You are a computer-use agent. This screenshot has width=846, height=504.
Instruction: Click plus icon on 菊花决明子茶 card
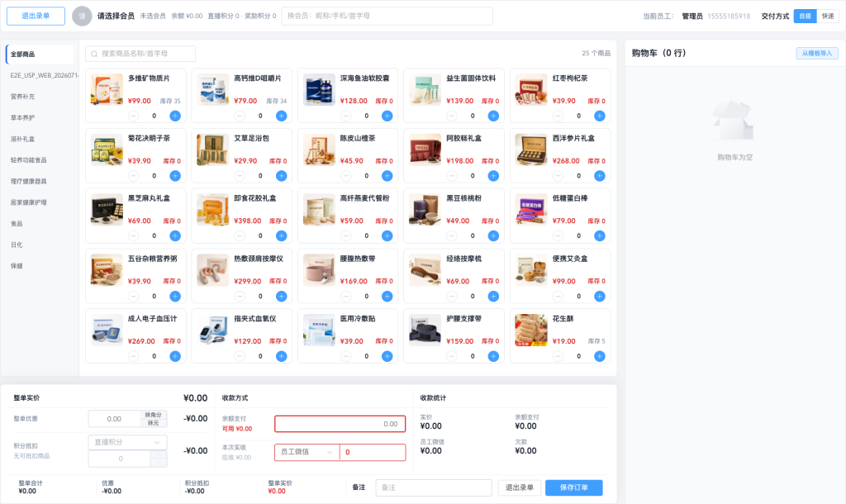[175, 176]
